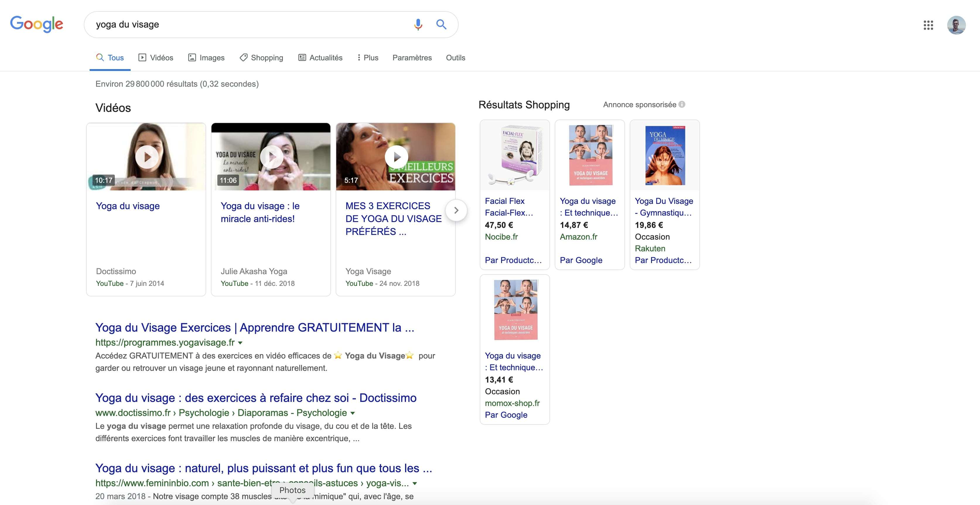
Task: Click the Rakuten Yoga Du Visage cover
Action: 665,155
